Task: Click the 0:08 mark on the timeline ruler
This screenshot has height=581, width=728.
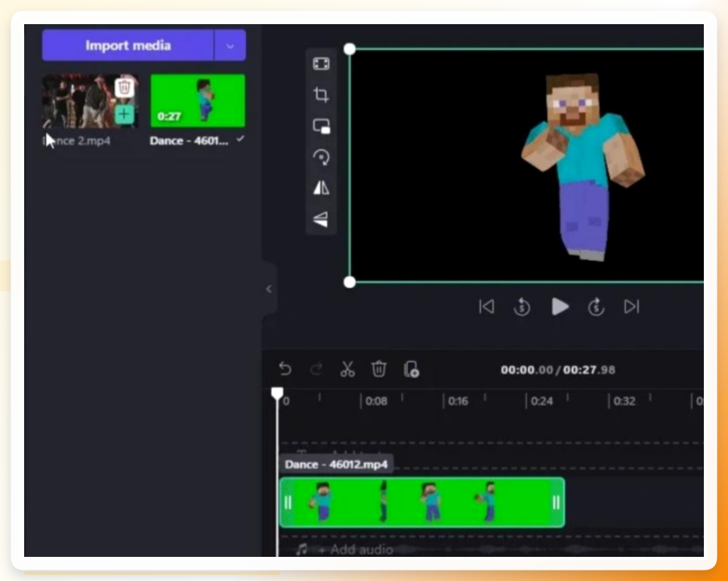Action: point(376,401)
